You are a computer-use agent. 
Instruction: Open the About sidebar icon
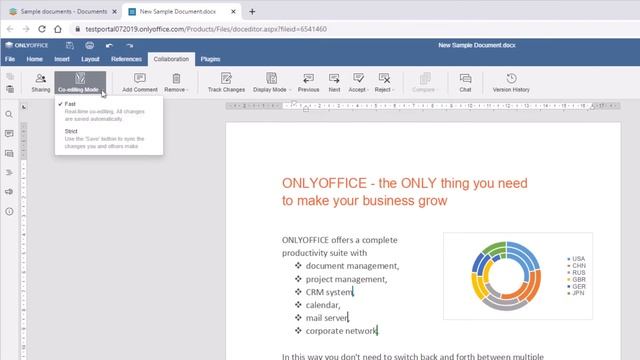pyautogui.click(x=9, y=211)
